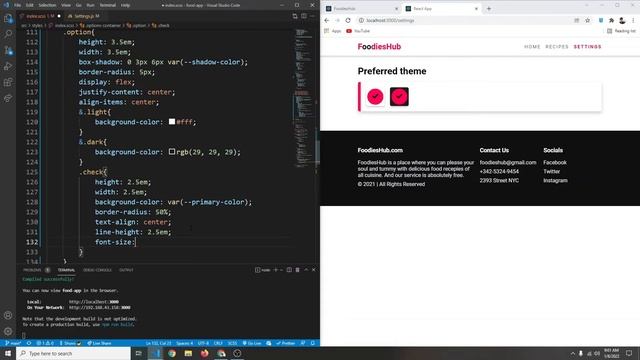Click the FoodiesHub logo
The width and height of the screenshot is (640, 360).
(x=379, y=47)
